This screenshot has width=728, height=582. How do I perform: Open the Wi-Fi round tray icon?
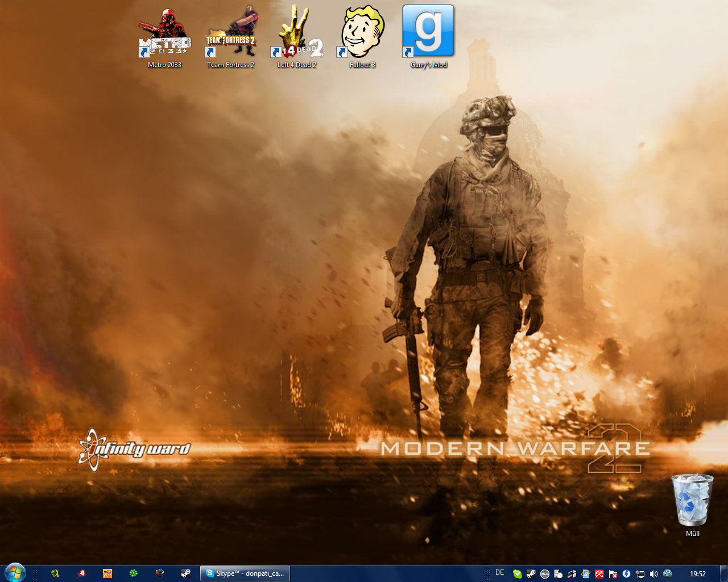click(x=544, y=574)
